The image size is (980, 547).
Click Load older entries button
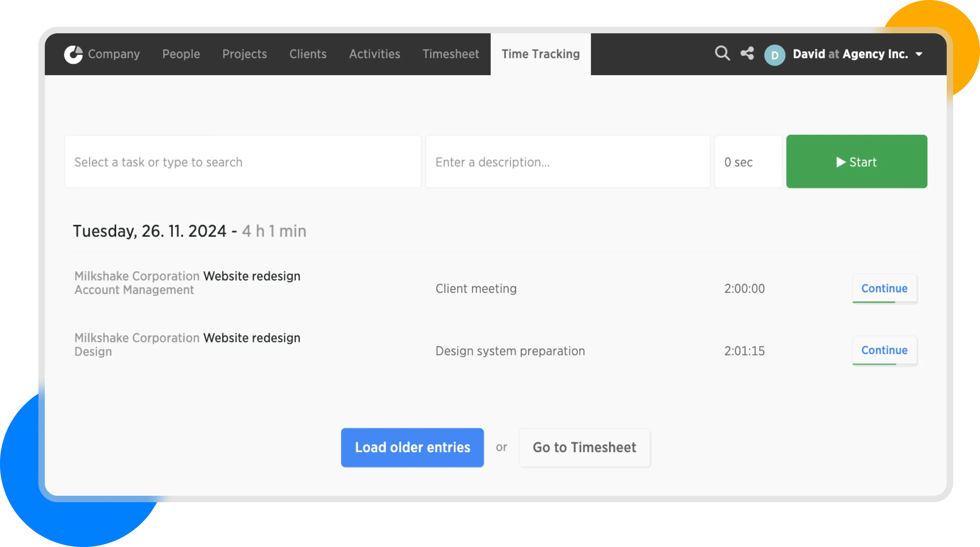412,447
